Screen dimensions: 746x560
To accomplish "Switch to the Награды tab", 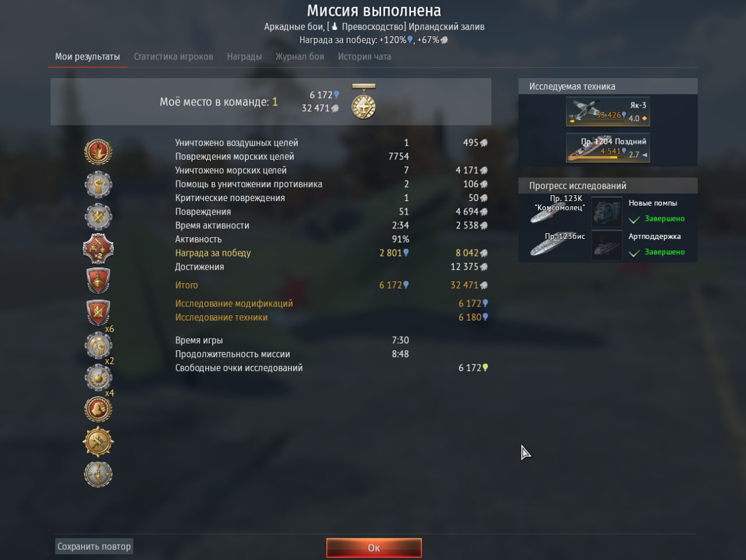I will (x=244, y=57).
